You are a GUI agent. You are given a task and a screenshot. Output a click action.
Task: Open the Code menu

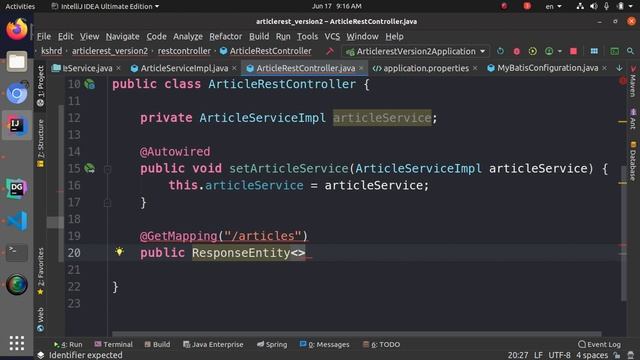click(x=156, y=36)
